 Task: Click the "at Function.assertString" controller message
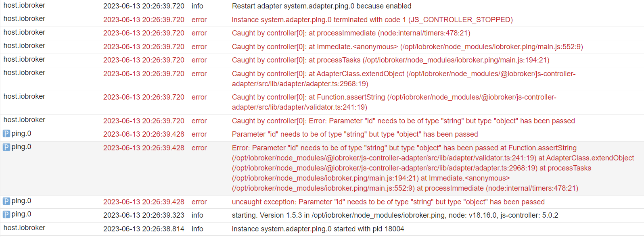click(394, 102)
